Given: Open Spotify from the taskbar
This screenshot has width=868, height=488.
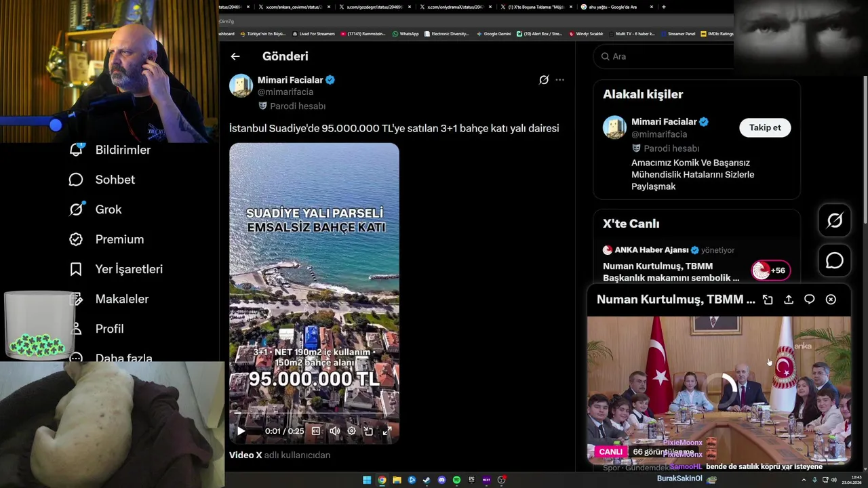Looking at the screenshot, I should (456, 480).
